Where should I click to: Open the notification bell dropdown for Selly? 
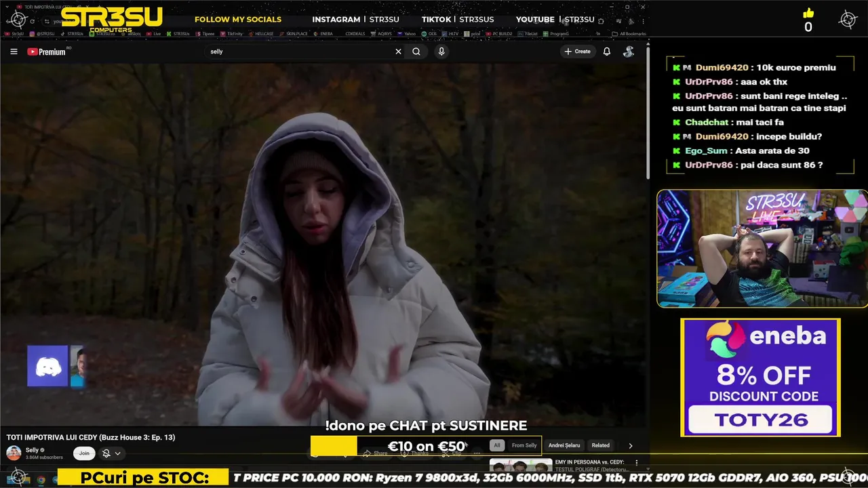click(111, 453)
